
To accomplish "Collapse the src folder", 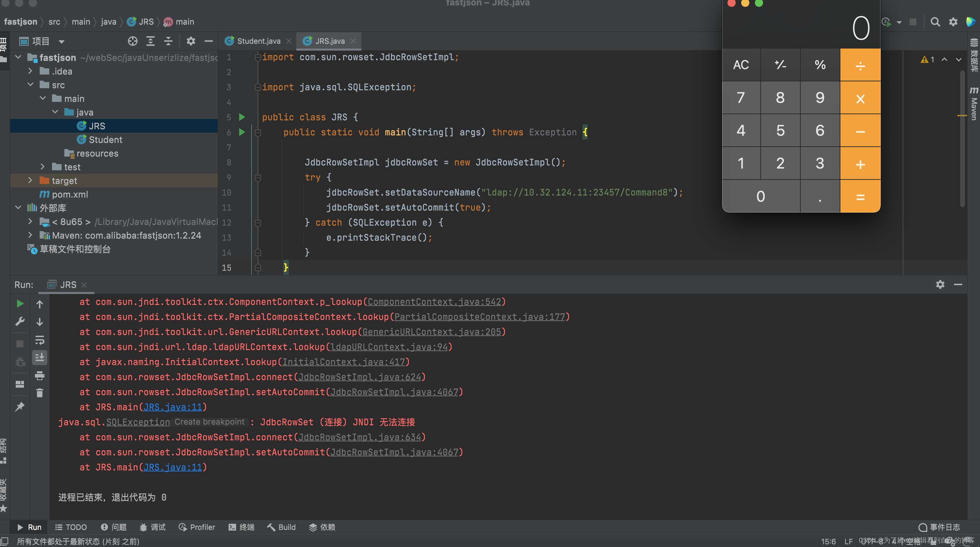I will 30,85.
